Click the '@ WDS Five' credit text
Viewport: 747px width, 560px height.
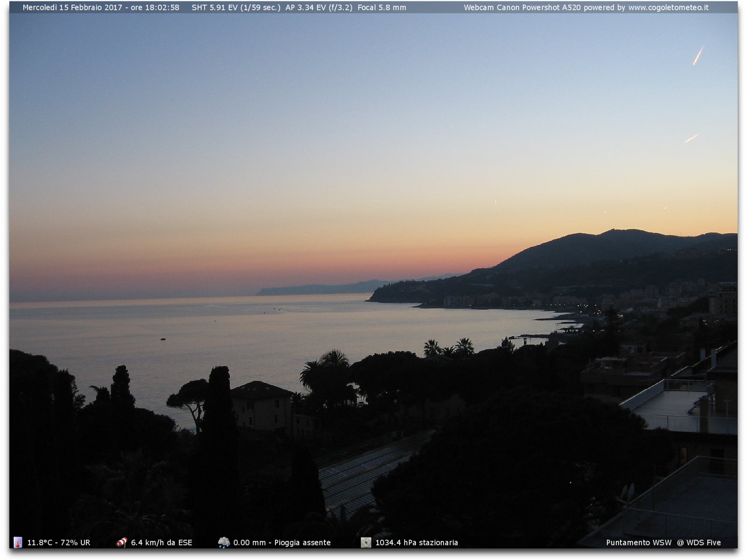699,543
